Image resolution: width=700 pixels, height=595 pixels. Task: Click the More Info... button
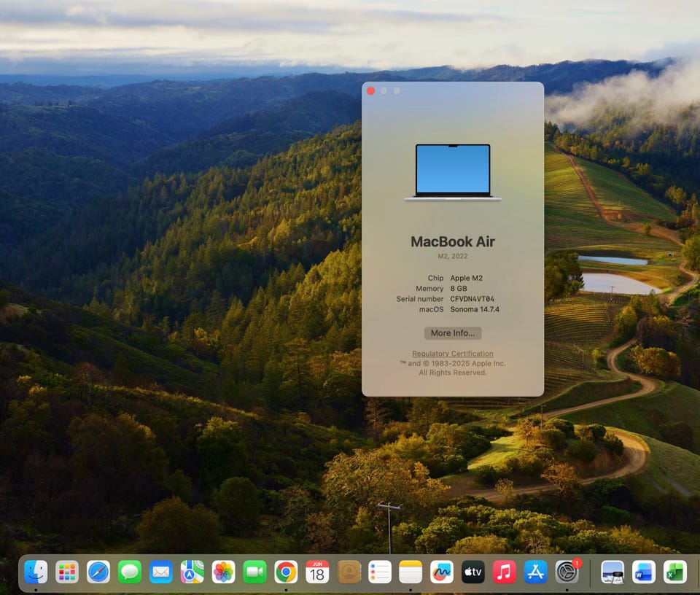coord(453,333)
